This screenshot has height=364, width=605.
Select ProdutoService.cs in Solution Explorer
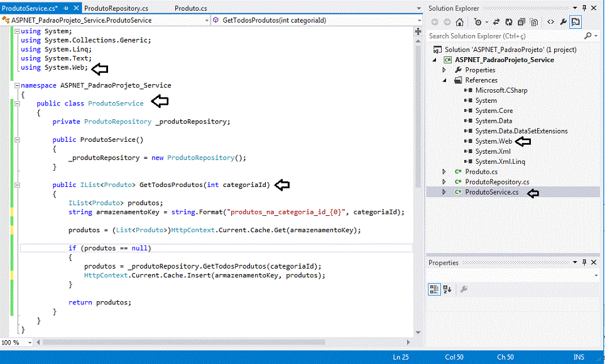491,192
